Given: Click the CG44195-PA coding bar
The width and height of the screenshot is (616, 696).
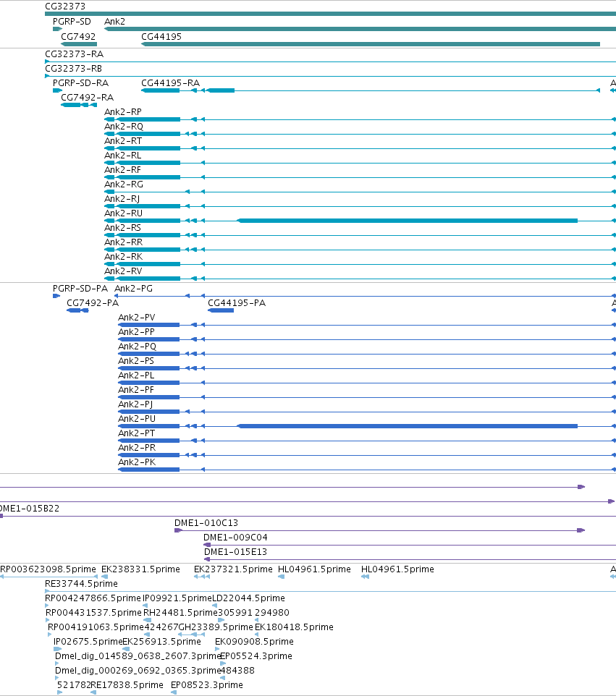Looking at the screenshot, I should click(x=221, y=310).
